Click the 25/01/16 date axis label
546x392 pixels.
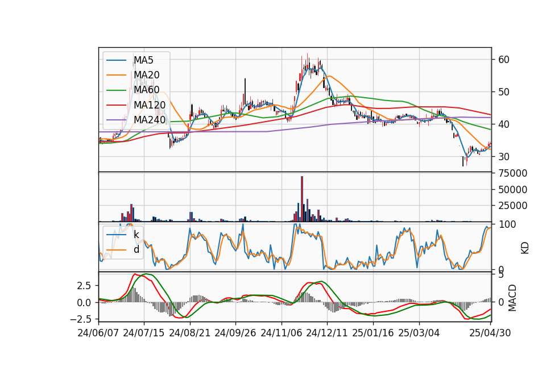[373, 333]
